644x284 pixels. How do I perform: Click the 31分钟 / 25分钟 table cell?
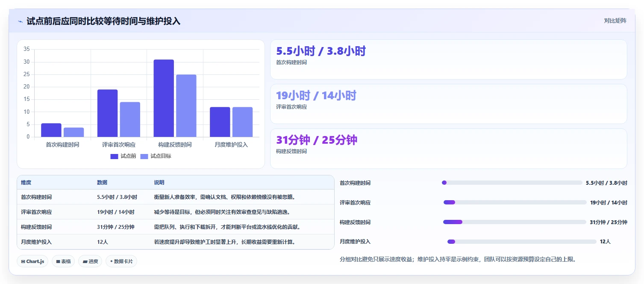116,227
